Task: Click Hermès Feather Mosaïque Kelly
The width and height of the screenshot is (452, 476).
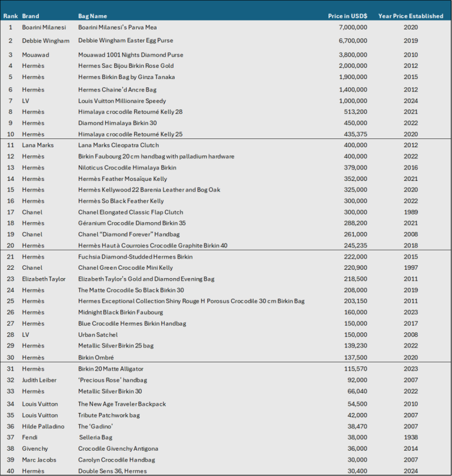Action: (x=122, y=179)
